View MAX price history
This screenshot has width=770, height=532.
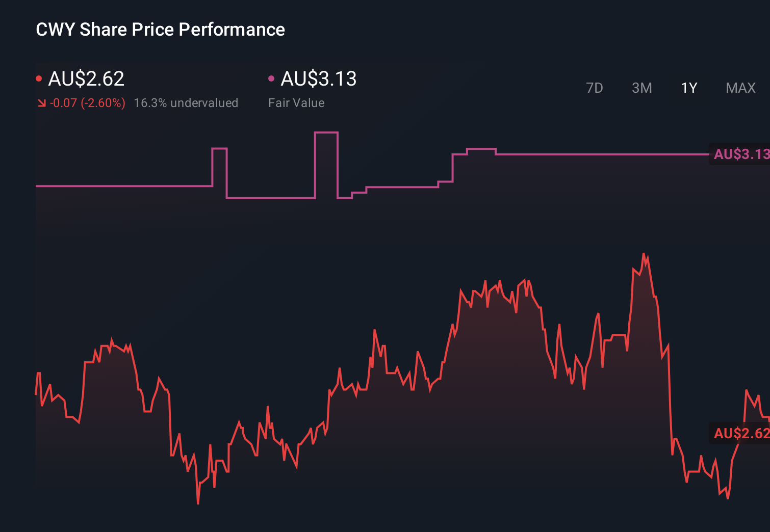pos(740,88)
